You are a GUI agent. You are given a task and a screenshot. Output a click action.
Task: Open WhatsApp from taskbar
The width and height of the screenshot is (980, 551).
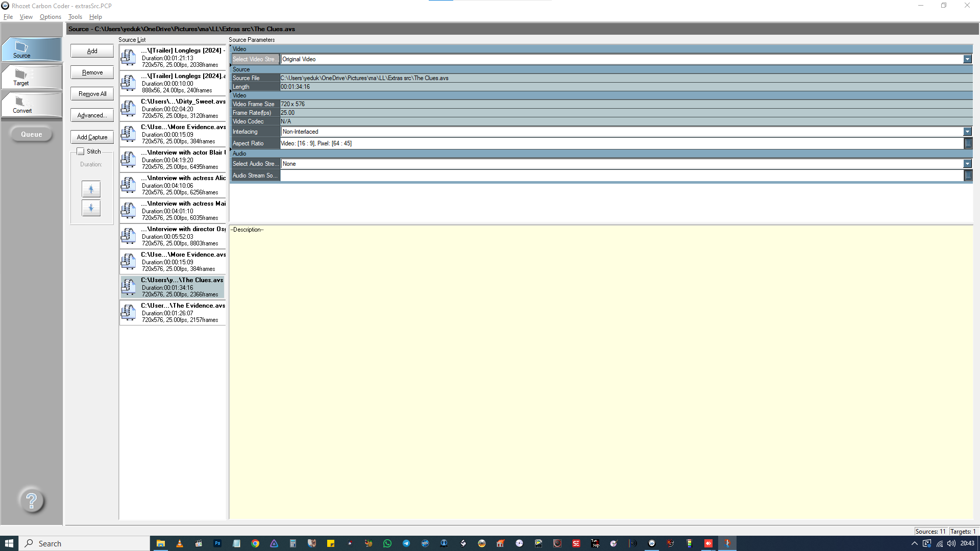pyautogui.click(x=387, y=543)
